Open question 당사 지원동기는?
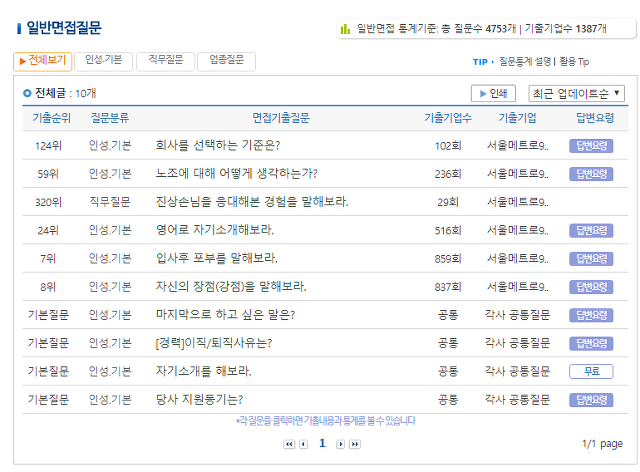 pos(200,399)
